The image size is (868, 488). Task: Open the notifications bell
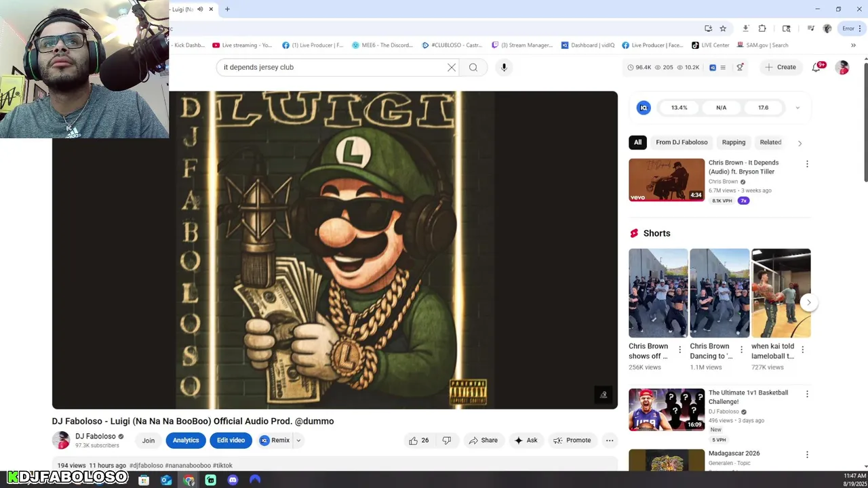coord(816,67)
